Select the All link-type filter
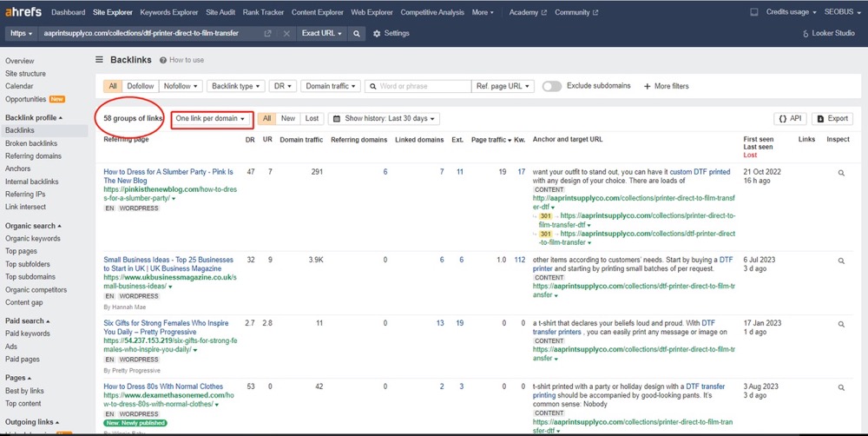Image resolution: width=868 pixels, height=436 pixels. (113, 86)
